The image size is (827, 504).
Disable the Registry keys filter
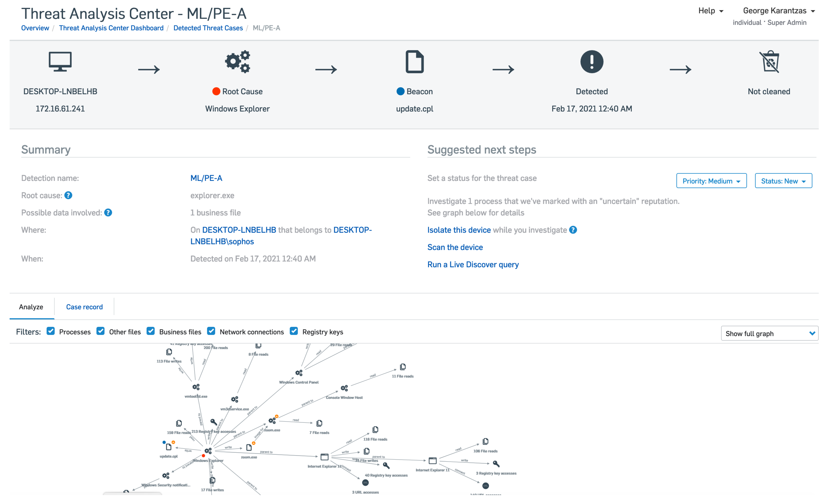point(294,331)
